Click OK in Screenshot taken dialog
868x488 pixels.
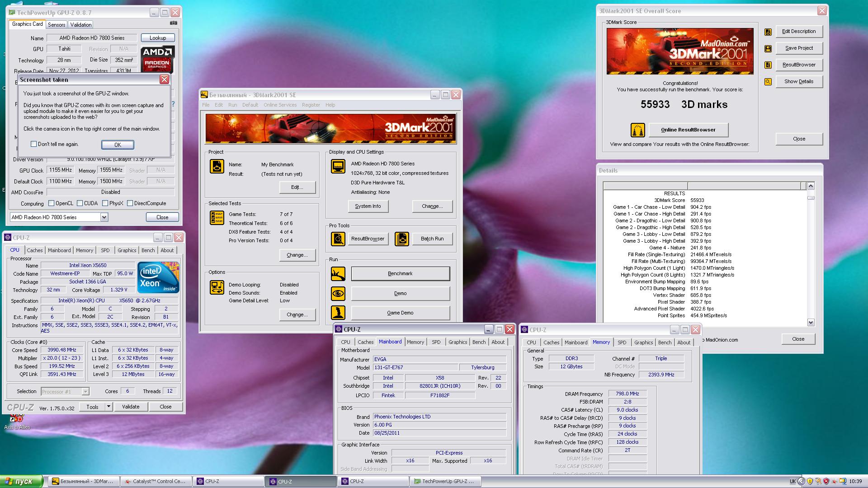pyautogui.click(x=118, y=145)
